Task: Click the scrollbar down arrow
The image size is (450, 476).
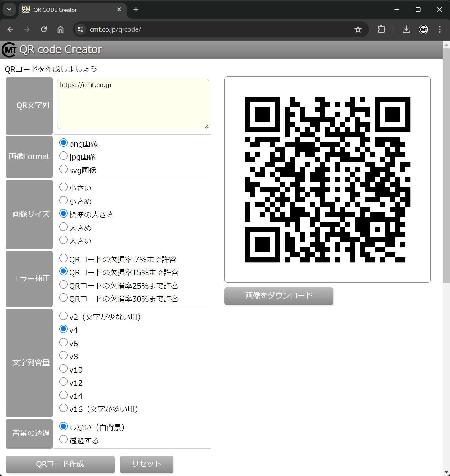Action: [446, 473]
